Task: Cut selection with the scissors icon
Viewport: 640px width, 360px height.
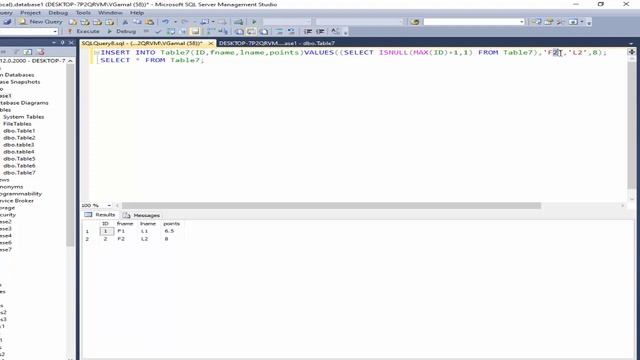Action: coord(125,22)
